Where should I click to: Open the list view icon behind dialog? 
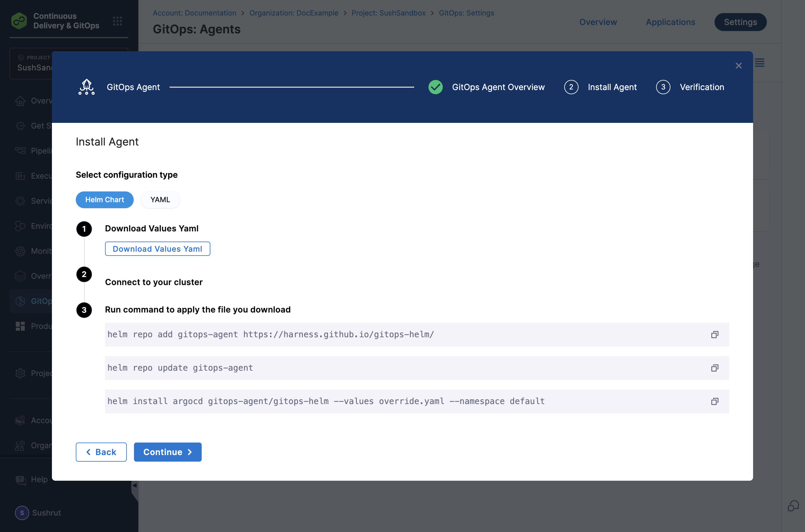coord(760,63)
